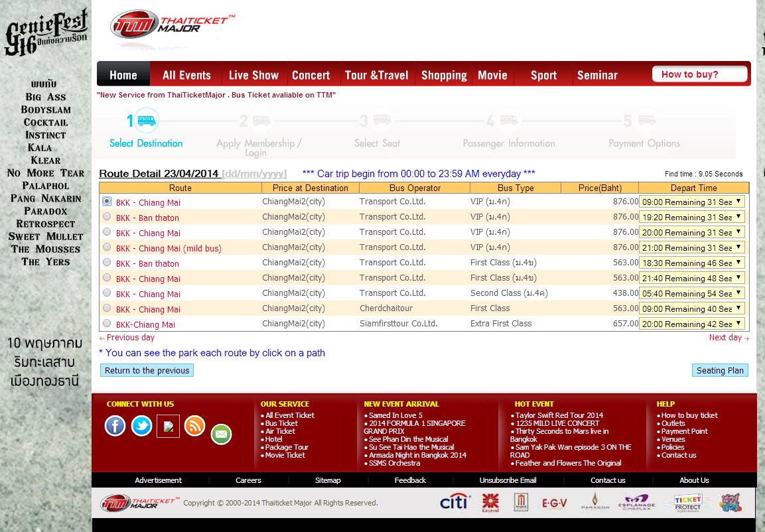This screenshot has width=765, height=532.
Task: Open the 09:00 Remaining 31 Seats dropdown
Action: coord(692,202)
